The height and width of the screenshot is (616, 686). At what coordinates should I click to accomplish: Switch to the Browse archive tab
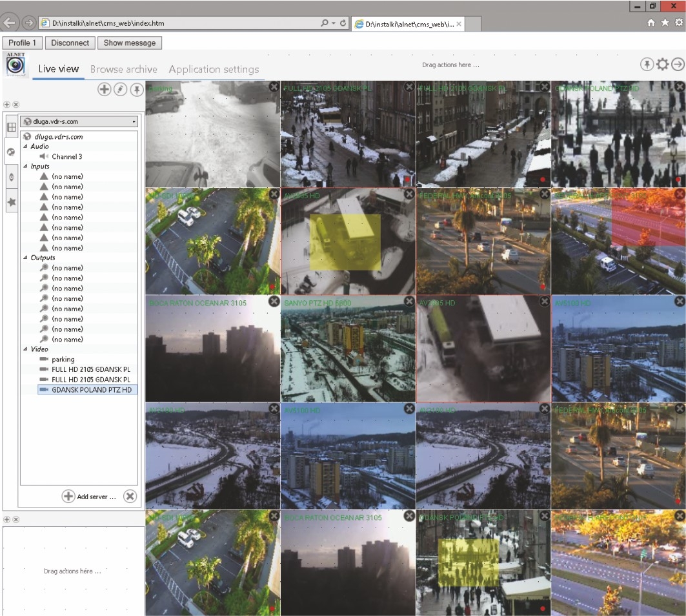coord(123,69)
